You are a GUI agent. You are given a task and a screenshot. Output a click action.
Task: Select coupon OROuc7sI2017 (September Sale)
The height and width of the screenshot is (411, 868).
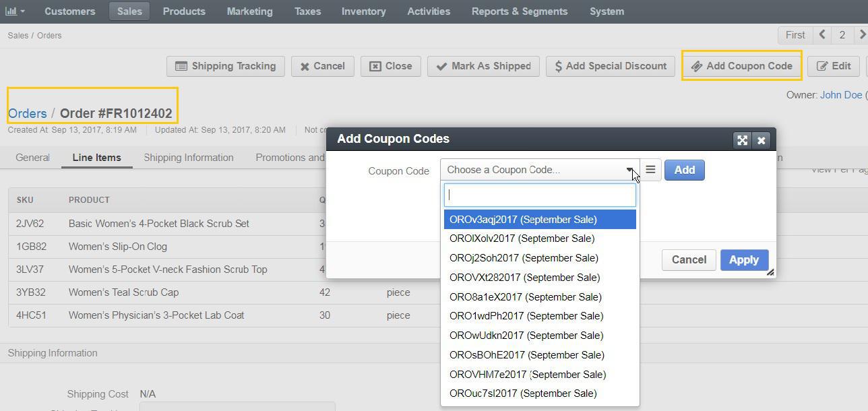pos(540,393)
